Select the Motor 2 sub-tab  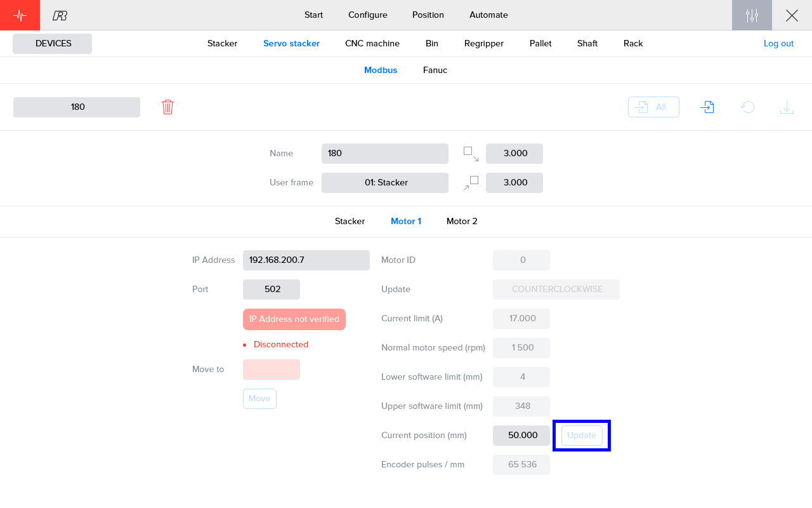(462, 221)
